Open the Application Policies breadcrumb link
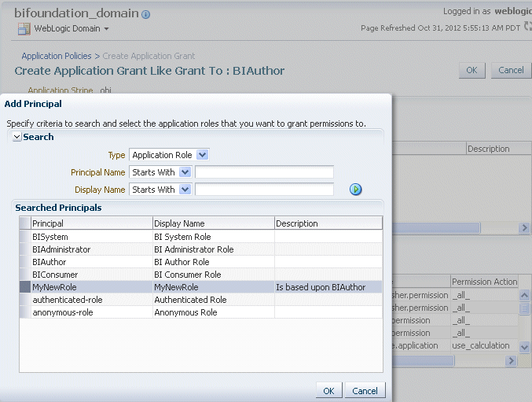The image size is (532, 402). pos(57,56)
